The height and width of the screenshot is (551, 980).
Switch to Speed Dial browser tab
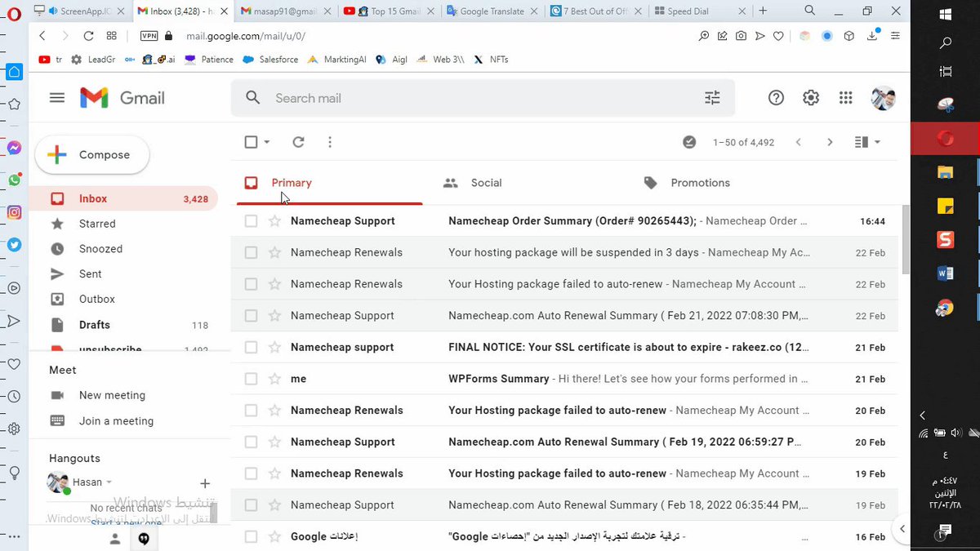[x=698, y=11]
